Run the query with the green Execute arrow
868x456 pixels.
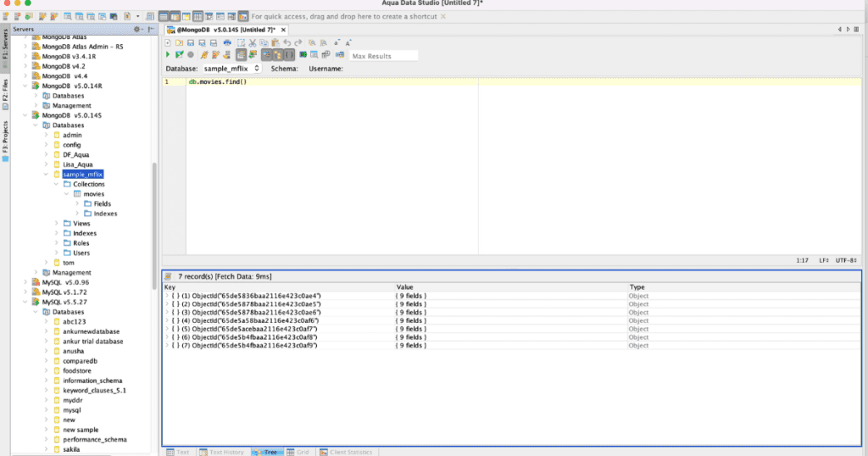[x=168, y=55]
